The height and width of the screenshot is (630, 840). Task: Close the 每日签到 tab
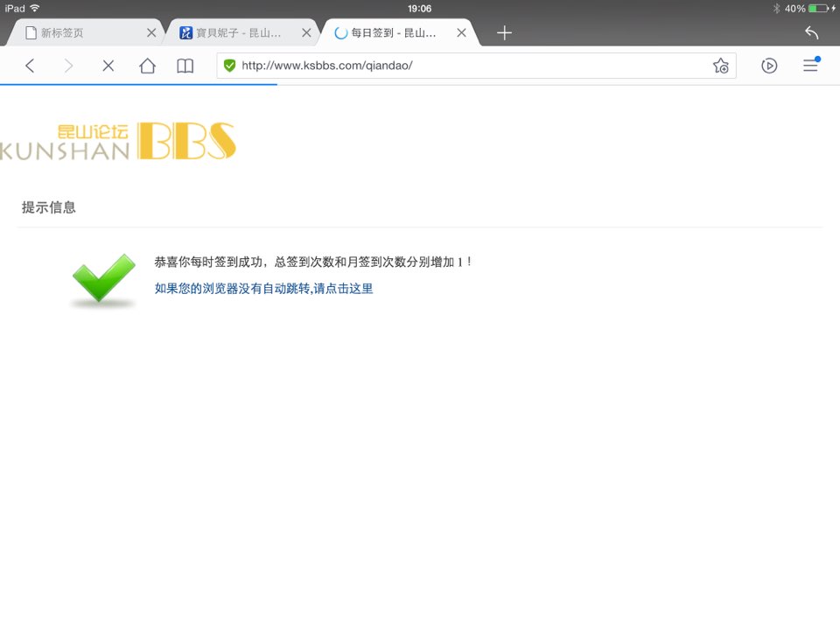click(461, 32)
